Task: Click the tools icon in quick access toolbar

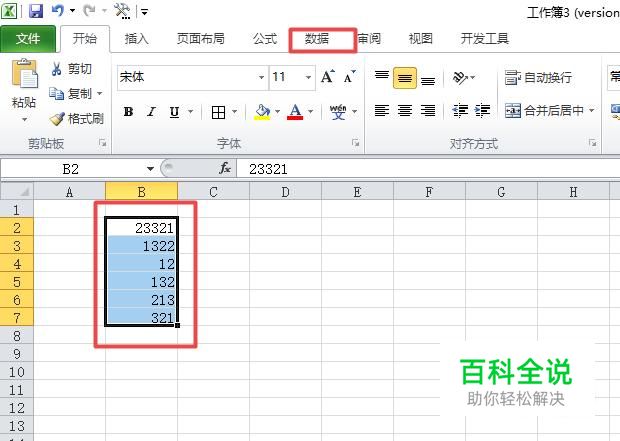Action: click(x=122, y=11)
